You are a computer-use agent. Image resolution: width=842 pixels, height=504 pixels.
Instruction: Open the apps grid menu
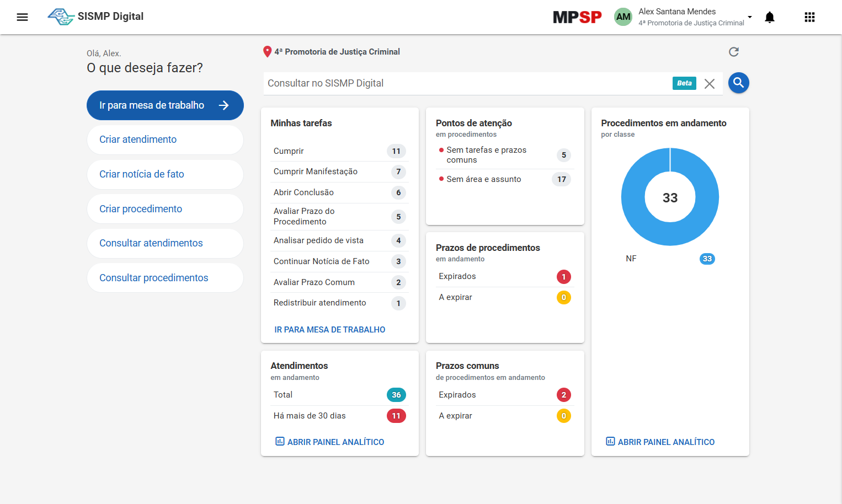[x=809, y=17]
